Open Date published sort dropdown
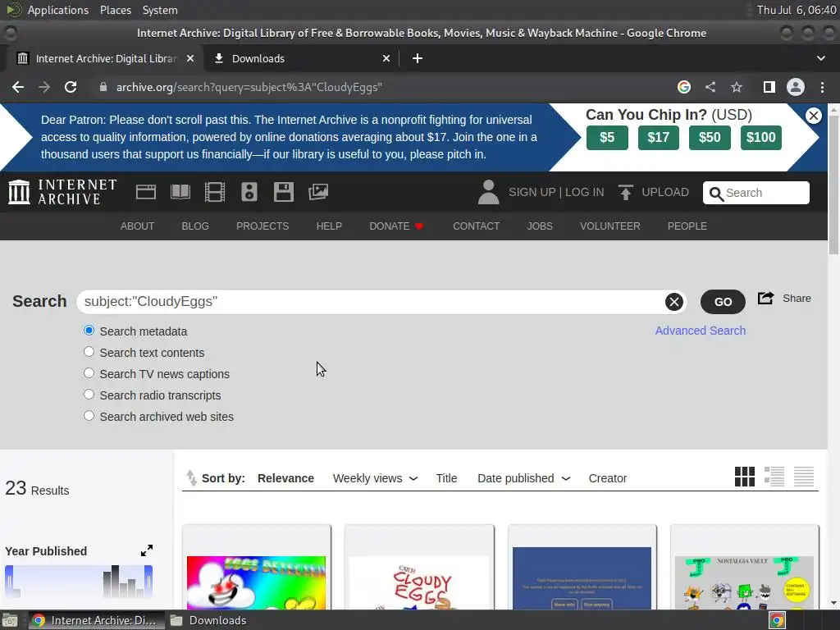840x630 pixels. [524, 478]
